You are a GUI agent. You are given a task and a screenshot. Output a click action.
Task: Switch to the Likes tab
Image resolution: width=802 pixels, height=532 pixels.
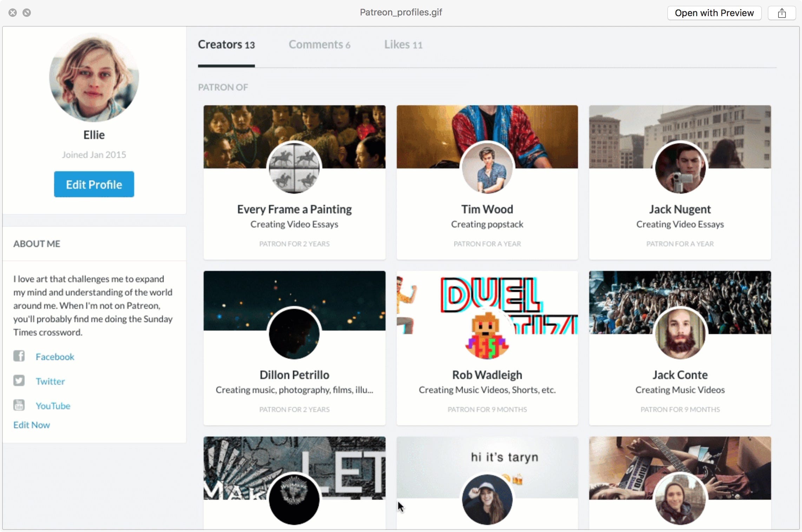tap(403, 45)
